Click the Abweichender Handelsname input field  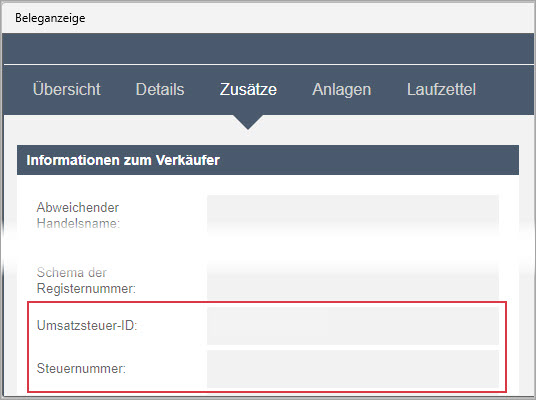(x=353, y=215)
